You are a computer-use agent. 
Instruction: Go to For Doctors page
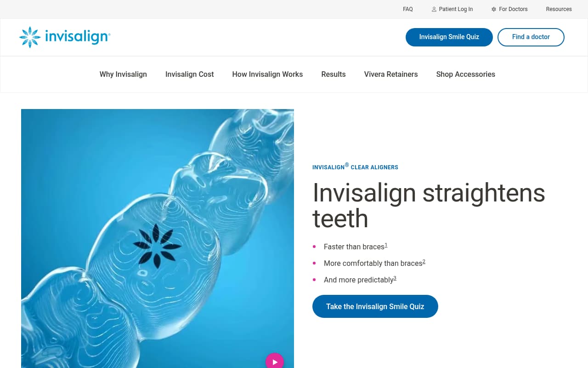pyautogui.click(x=509, y=9)
